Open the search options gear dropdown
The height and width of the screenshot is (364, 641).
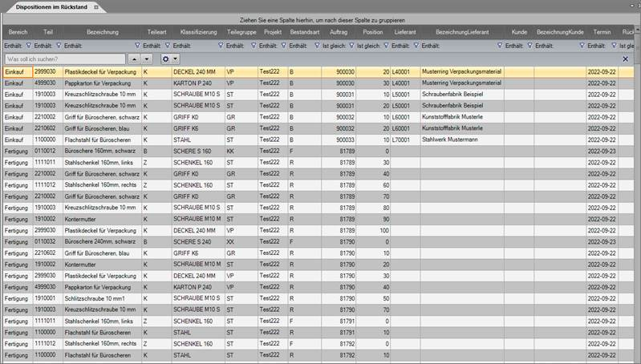169,59
